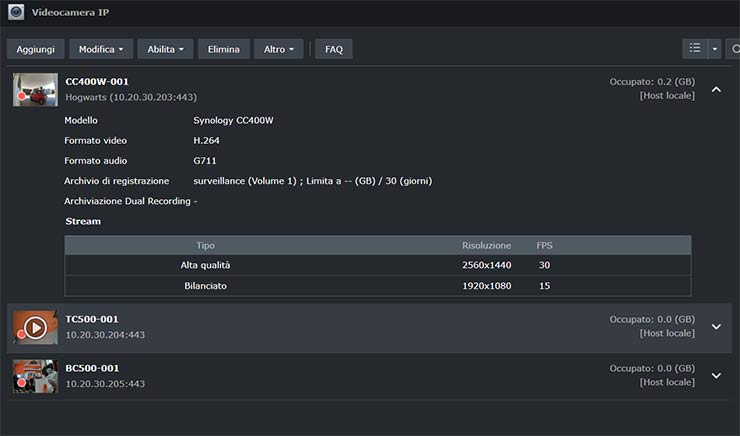Open the Altro dropdown menu
This screenshot has width=740, height=436.
[278, 49]
